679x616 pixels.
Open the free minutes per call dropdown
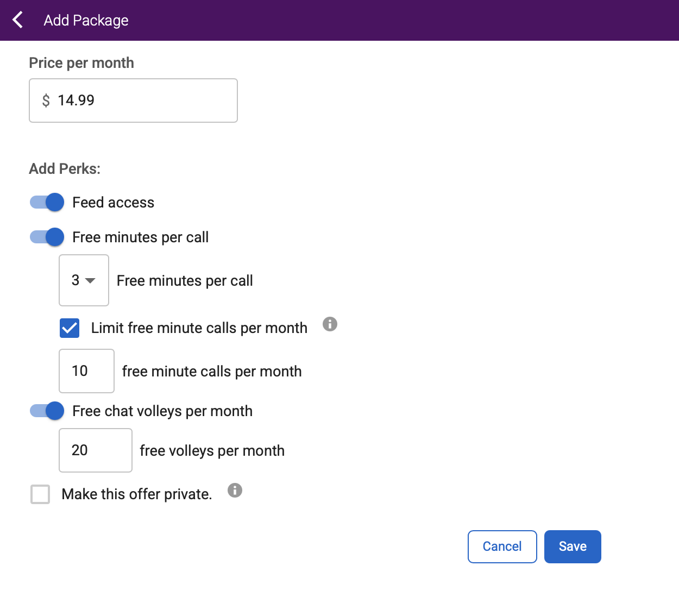tap(84, 280)
